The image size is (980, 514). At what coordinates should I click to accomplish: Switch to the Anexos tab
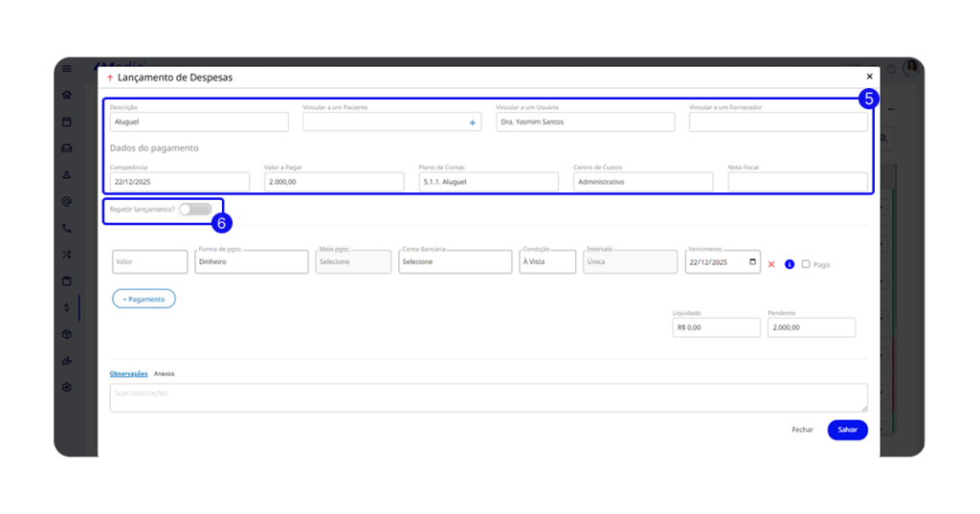[x=165, y=373]
